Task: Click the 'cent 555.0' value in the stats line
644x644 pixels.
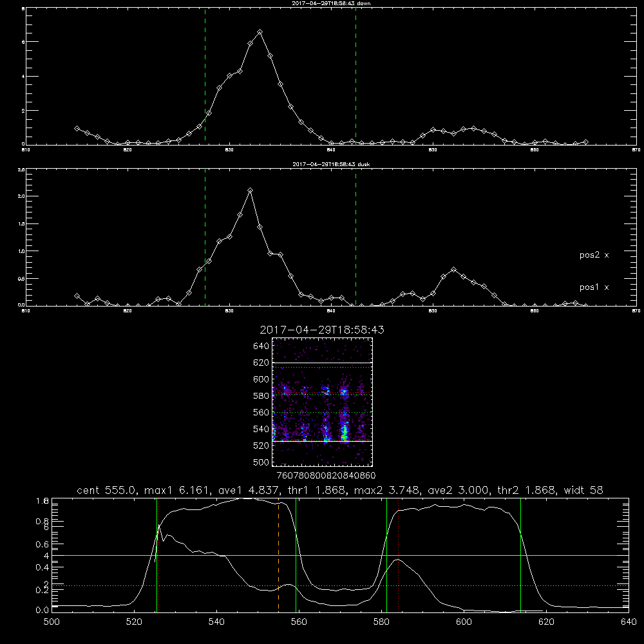Action: coord(108,490)
